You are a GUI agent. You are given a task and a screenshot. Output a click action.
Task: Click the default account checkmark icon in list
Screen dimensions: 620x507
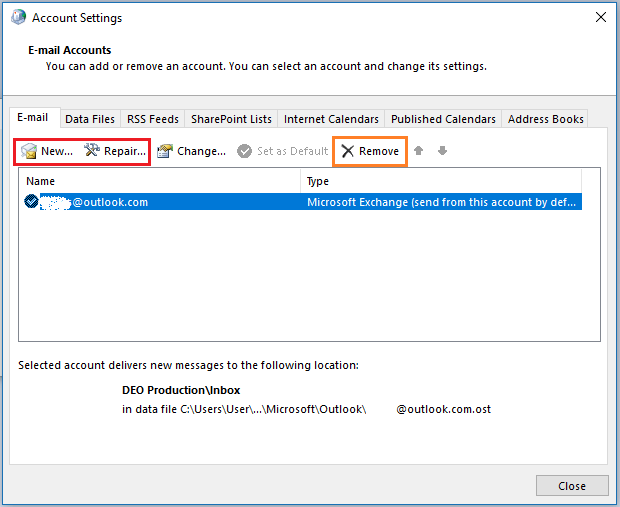[31, 201]
